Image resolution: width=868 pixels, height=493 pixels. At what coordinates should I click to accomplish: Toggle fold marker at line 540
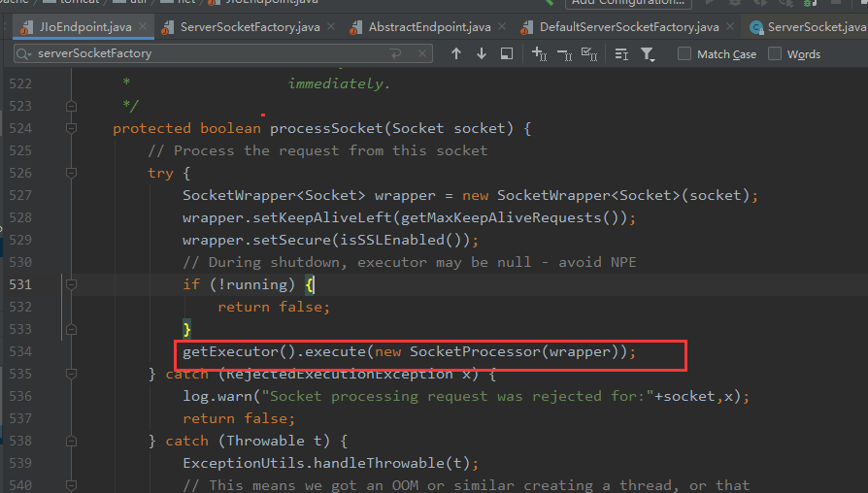[x=71, y=486]
